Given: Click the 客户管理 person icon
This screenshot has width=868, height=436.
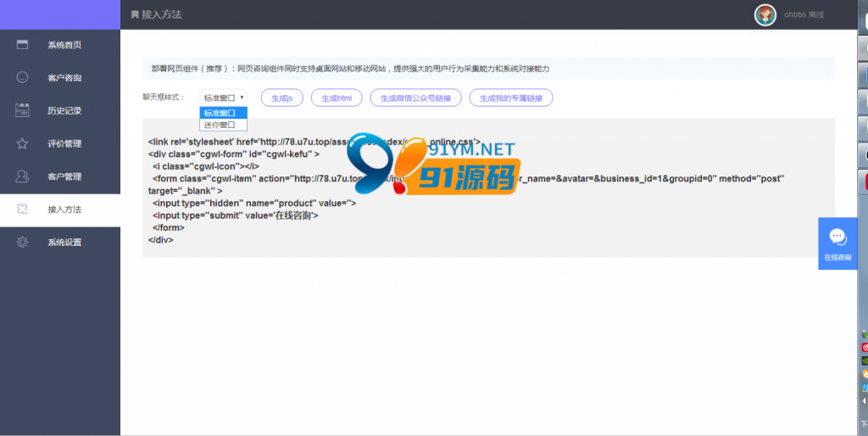Looking at the screenshot, I should (x=23, y=176).
